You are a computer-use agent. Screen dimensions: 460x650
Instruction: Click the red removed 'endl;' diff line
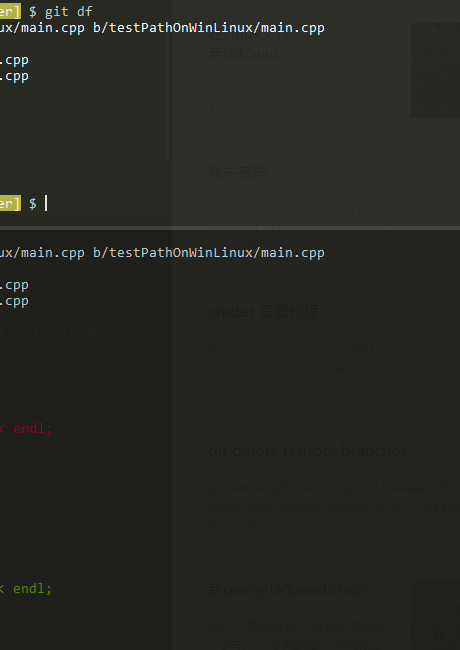tap(27, 429)
